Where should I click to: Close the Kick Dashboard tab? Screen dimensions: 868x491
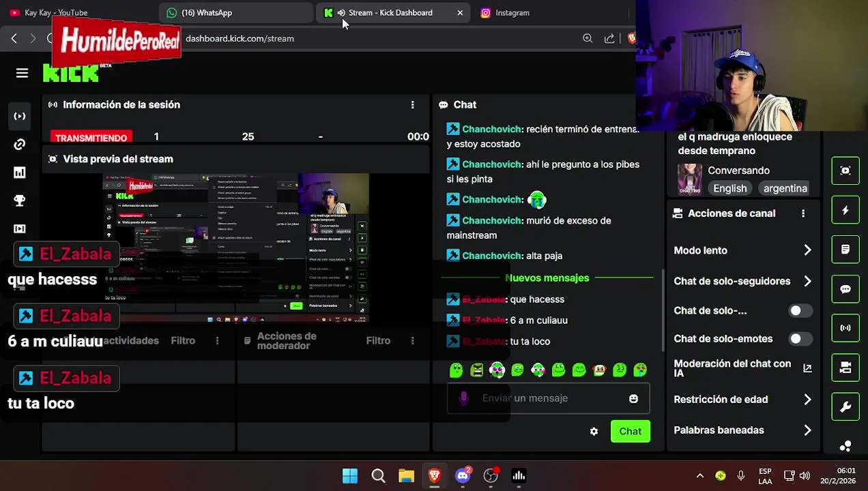[460, 12]
